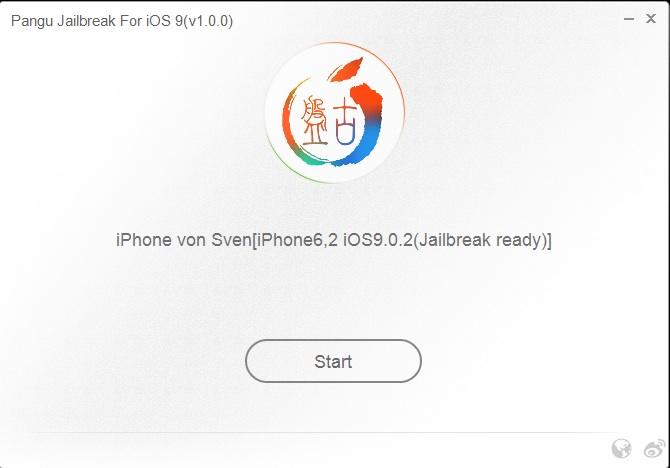The width and height of the screenshot is (670, 468).
Task: Open the Weibo social link icon
Action: click(654, 449)
